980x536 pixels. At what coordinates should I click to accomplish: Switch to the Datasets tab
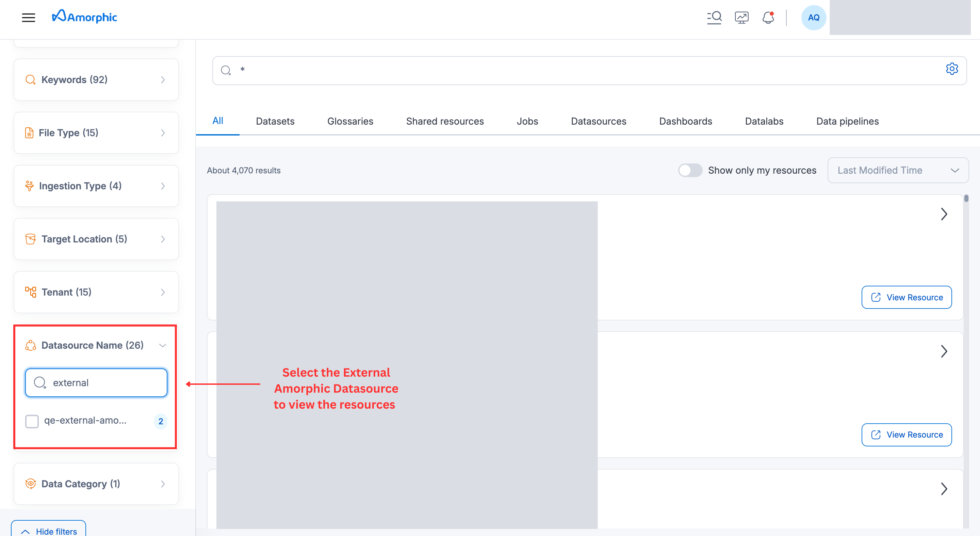(275, 121)
